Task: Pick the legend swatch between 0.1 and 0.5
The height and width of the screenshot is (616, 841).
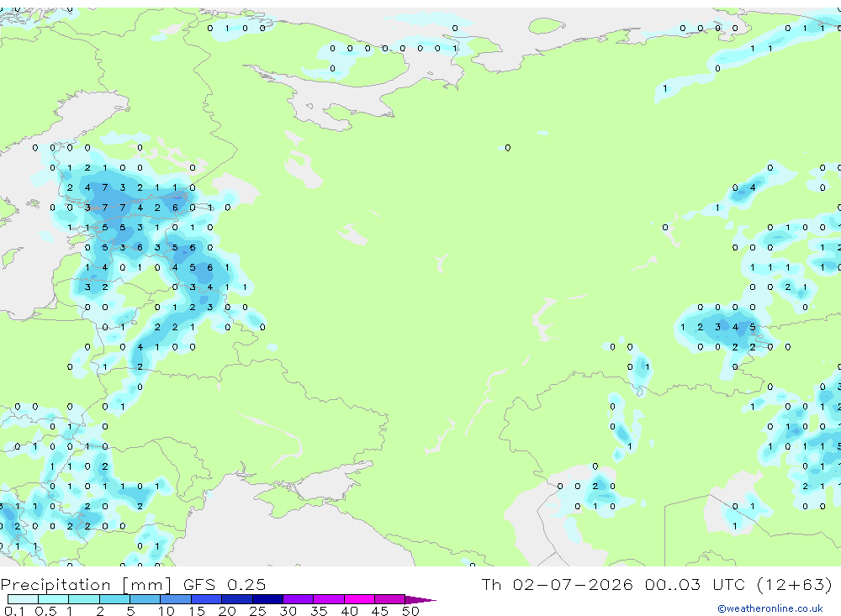Action: coord(23,599)
